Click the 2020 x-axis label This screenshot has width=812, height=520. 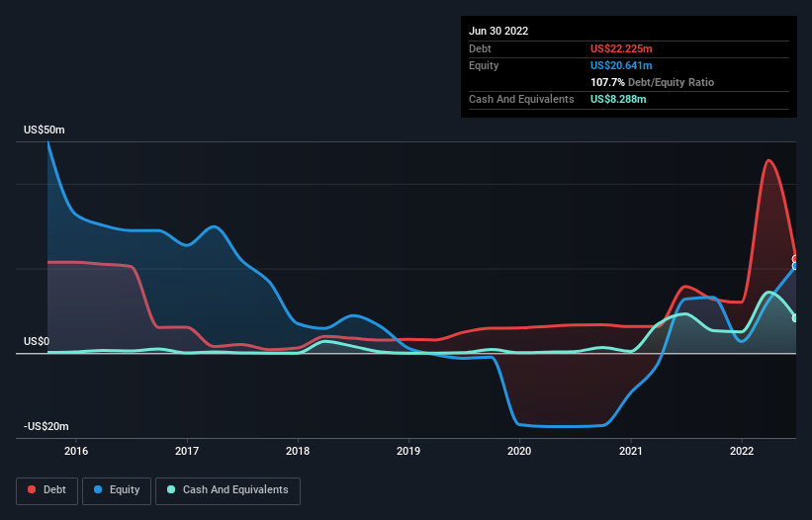click(519, 451)
